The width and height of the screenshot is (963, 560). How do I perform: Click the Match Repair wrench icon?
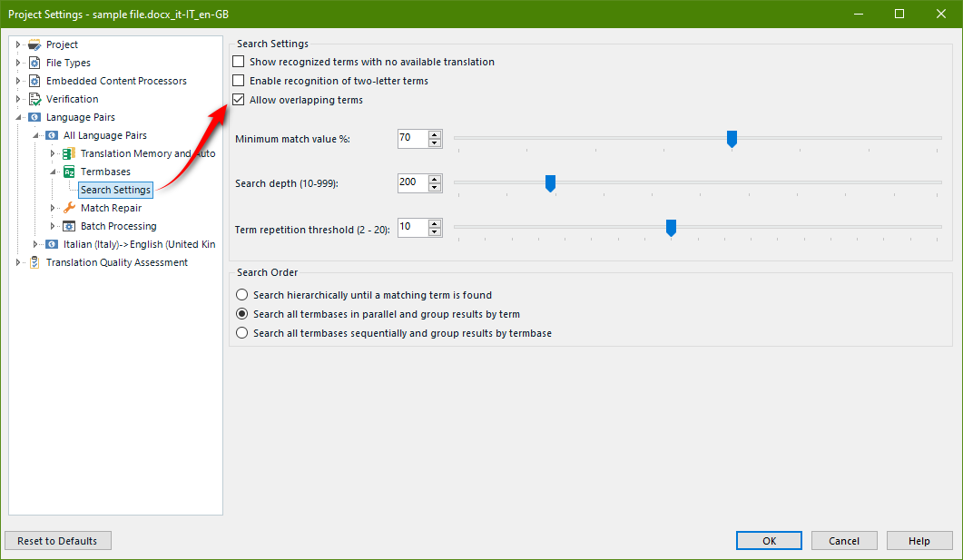[69, 208]
